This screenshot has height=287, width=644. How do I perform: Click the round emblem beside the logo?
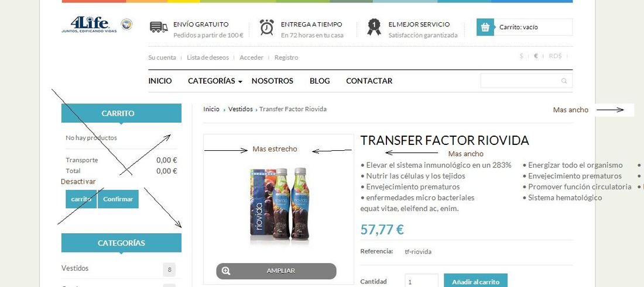pyautogui.click(x=126, y=24)
